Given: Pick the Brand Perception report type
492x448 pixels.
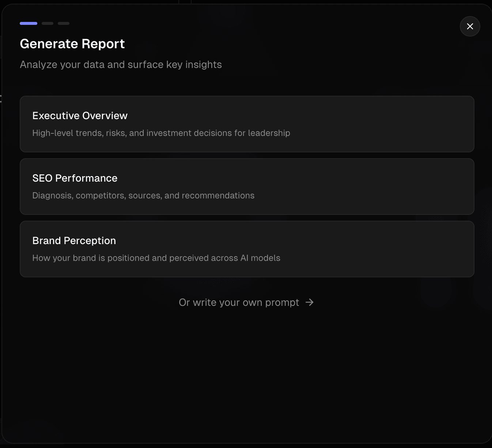Looking at the screenshot, I should (247, 249).
